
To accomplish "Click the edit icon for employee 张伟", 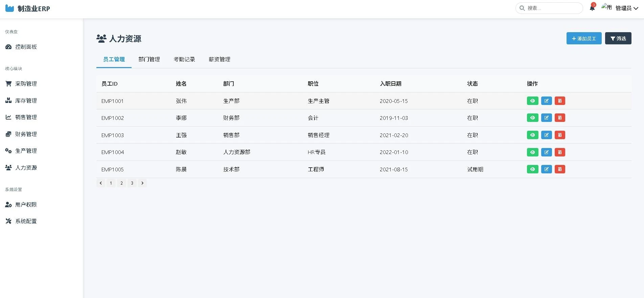I will tap(546, 101).
